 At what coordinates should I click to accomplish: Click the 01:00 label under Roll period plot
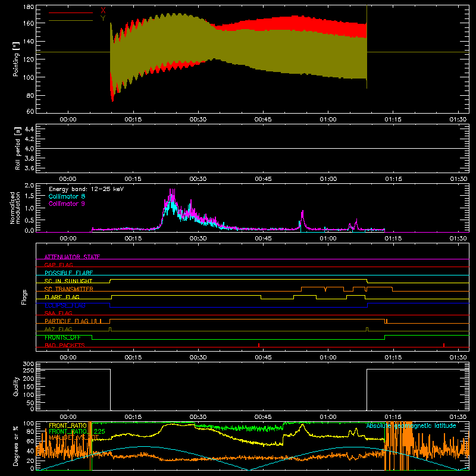click(328, 179)
